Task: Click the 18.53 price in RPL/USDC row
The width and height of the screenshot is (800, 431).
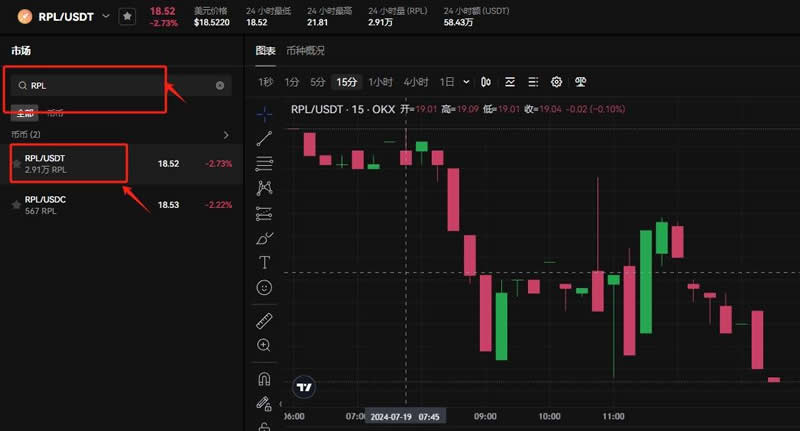Action: point(168,205)
